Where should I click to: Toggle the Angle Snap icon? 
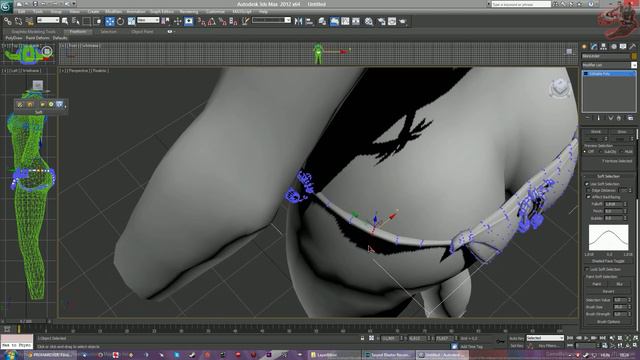212,21
